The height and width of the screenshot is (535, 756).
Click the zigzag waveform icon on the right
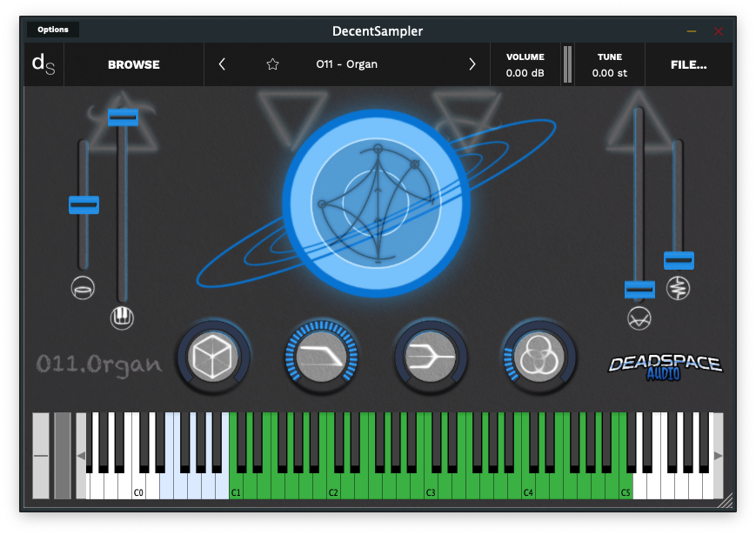coord(678,288)
